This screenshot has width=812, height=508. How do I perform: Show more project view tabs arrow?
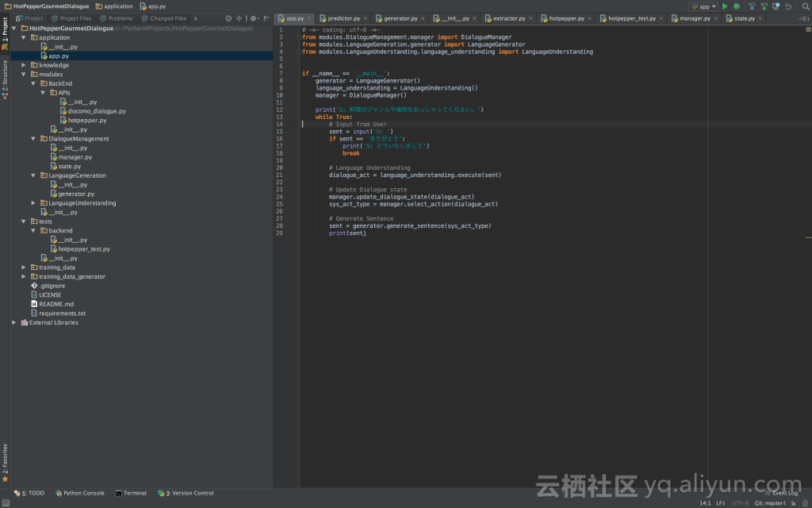(196, 18)
